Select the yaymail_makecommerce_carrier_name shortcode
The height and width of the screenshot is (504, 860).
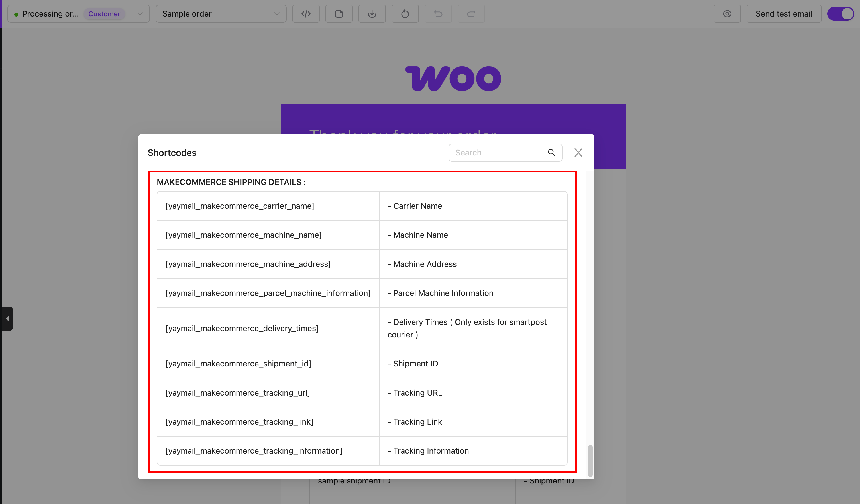(x=240, y=206)
